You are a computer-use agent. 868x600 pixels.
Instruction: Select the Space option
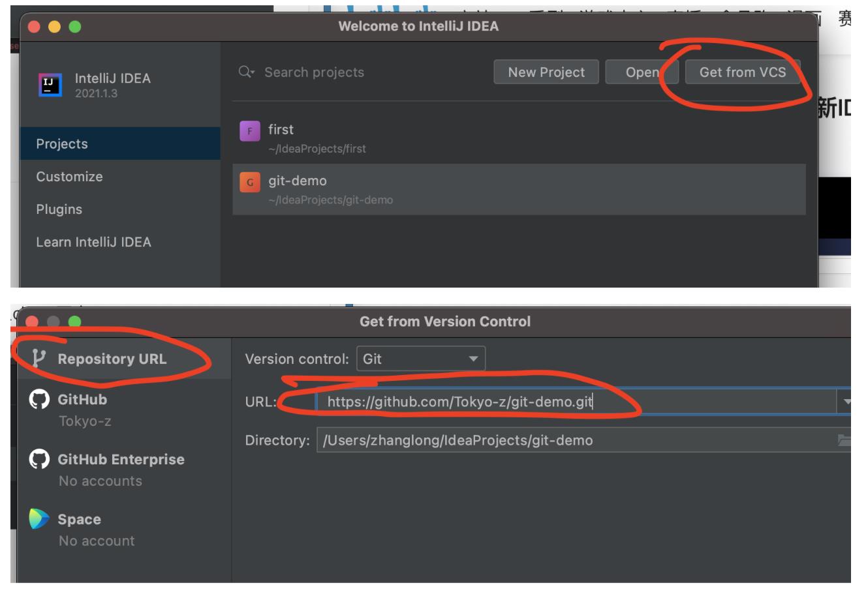tap(124, 530)
